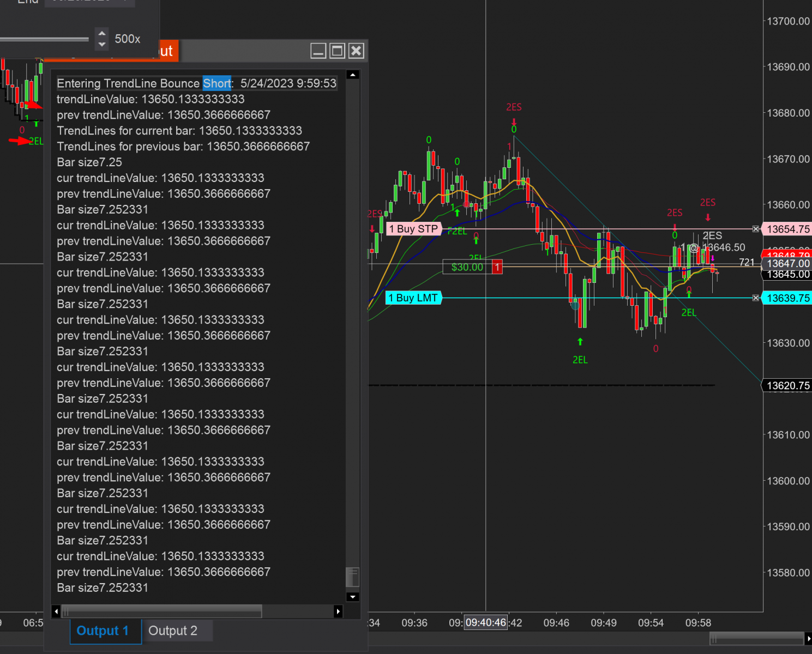Switch to the Output 2 tab

(x=173, y=631)
